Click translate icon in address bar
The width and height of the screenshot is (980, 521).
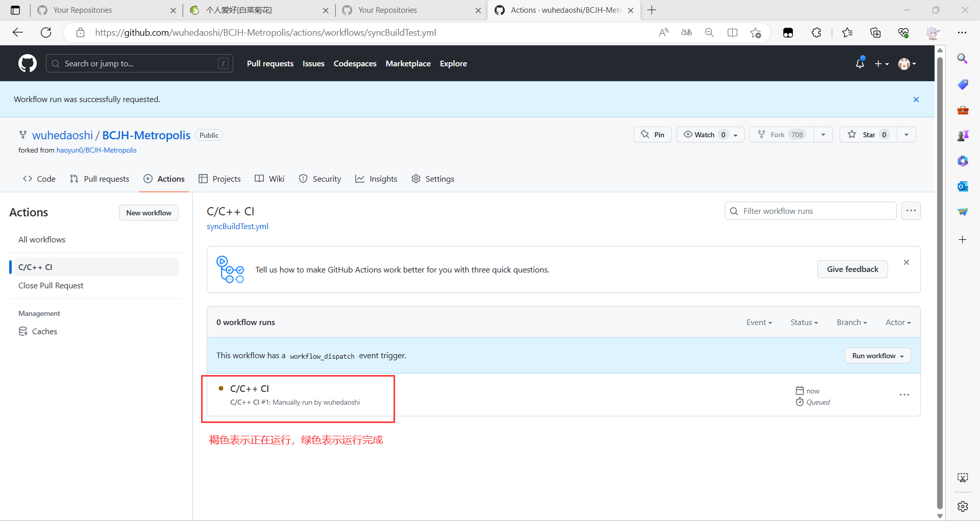click(x=687, y=33)
